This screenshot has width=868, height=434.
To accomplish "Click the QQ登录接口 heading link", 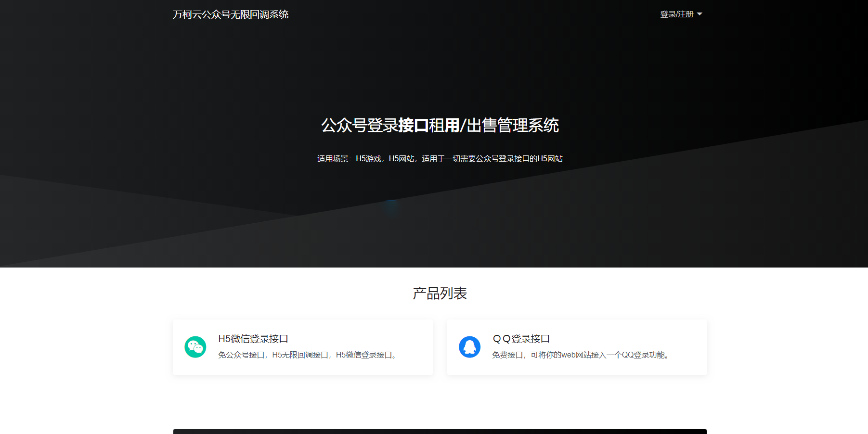I will (521, 338).
